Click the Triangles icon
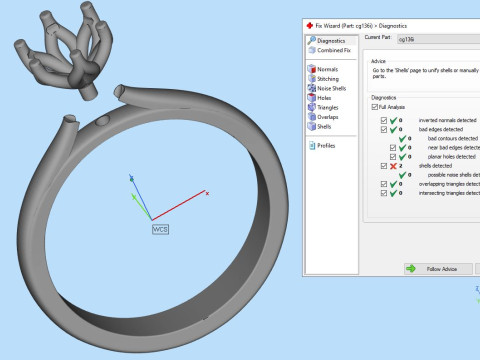 coord(312,107)
